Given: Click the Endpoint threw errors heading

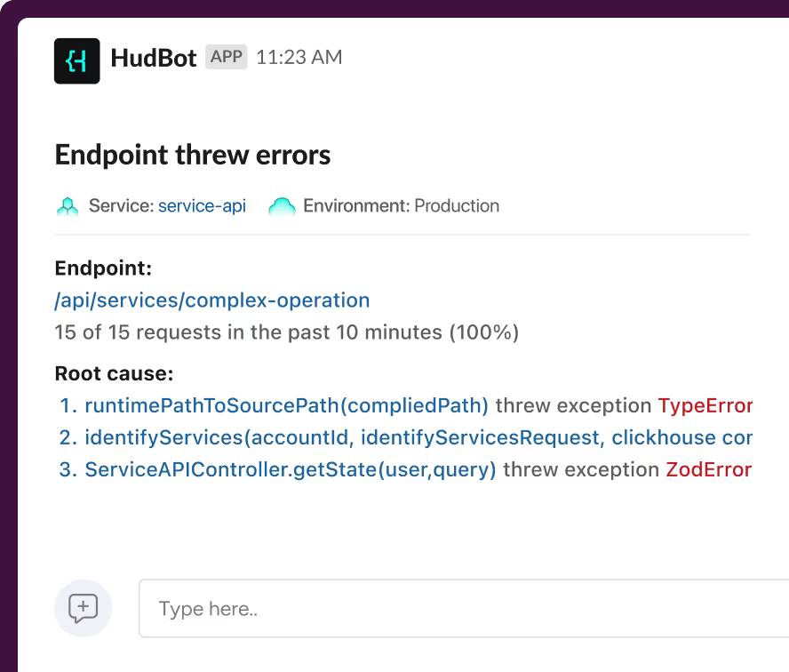Looking at the screenshot, I should click(x=192, y=154).
